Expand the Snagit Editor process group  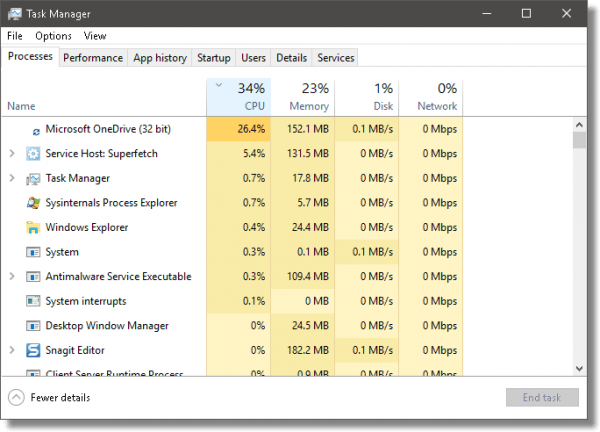pos(12,350)
